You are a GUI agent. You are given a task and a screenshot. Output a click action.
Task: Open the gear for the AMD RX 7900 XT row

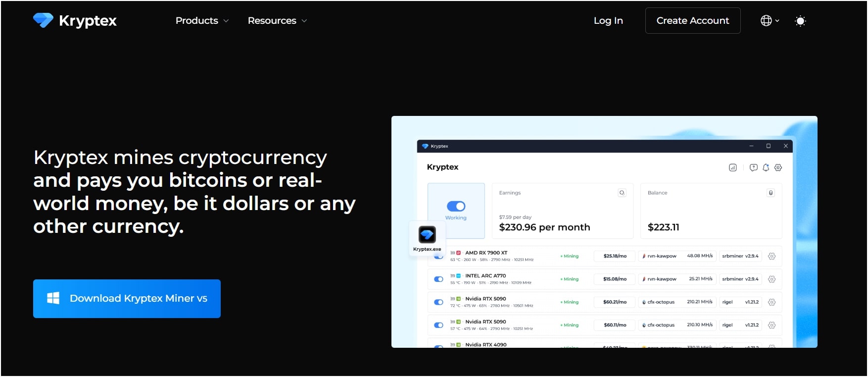tap(772, 256)
